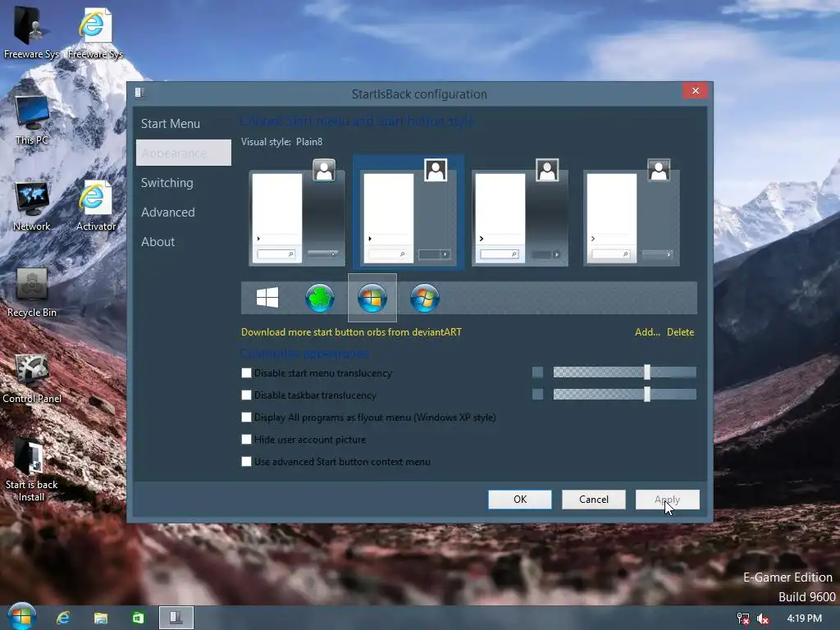Click the Delete orb link
The width and height of the screenshot is (840, 630).
(x=680, y=332)
